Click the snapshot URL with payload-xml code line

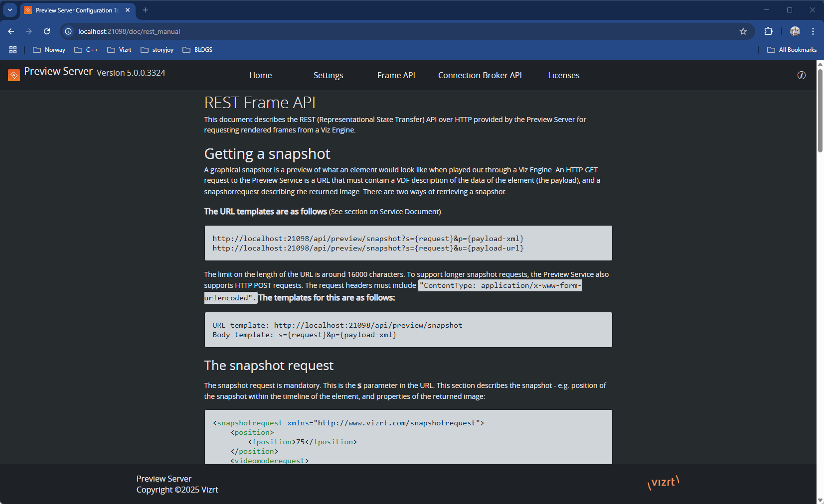tap(368, 239)
